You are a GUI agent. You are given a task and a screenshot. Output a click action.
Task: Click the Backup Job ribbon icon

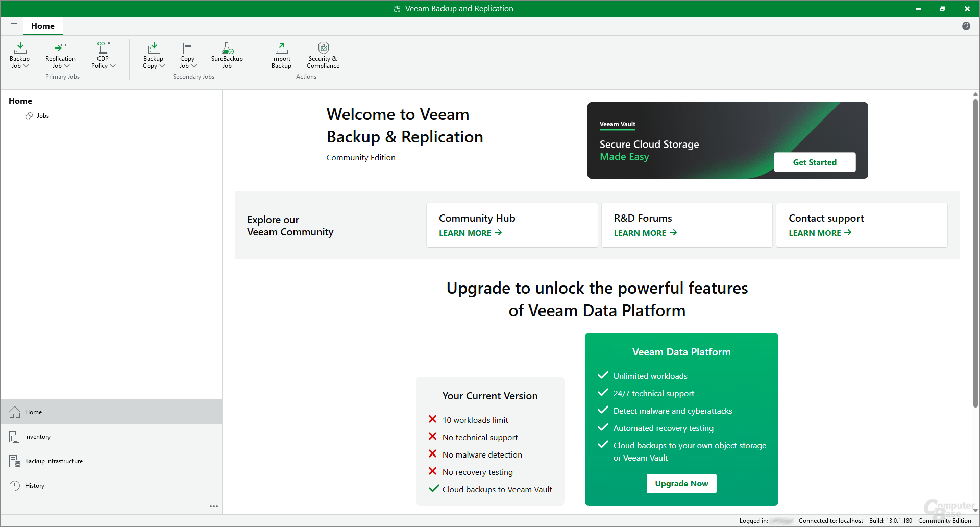tap(20, 49)
